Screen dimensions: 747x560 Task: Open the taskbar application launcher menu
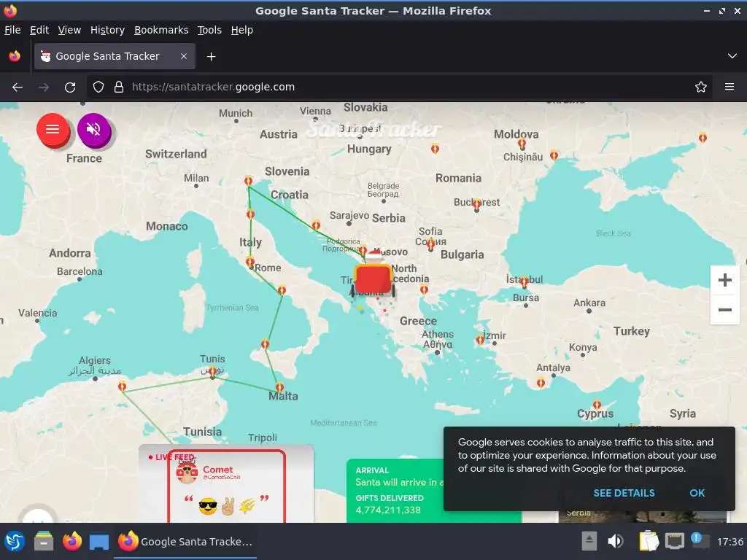click(x=15, y=542)
